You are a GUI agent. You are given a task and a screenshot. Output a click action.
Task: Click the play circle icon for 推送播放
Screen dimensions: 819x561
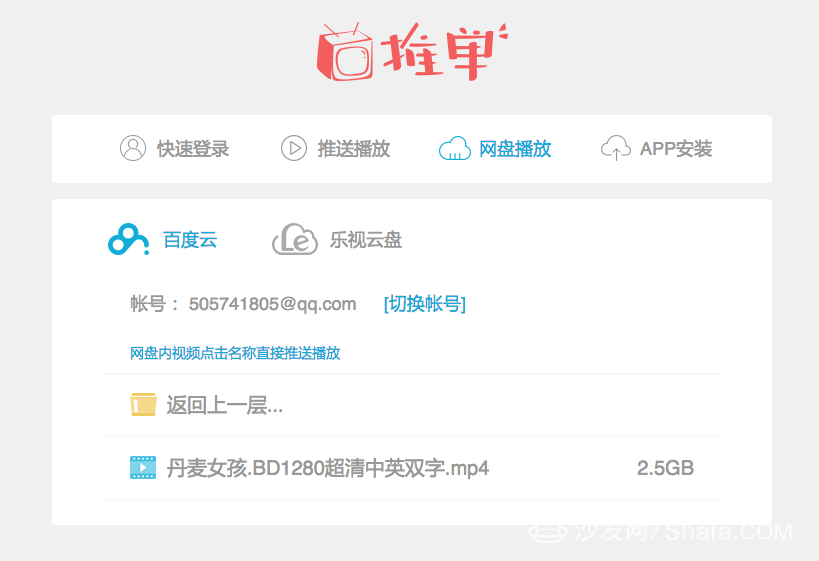point(294,148)
